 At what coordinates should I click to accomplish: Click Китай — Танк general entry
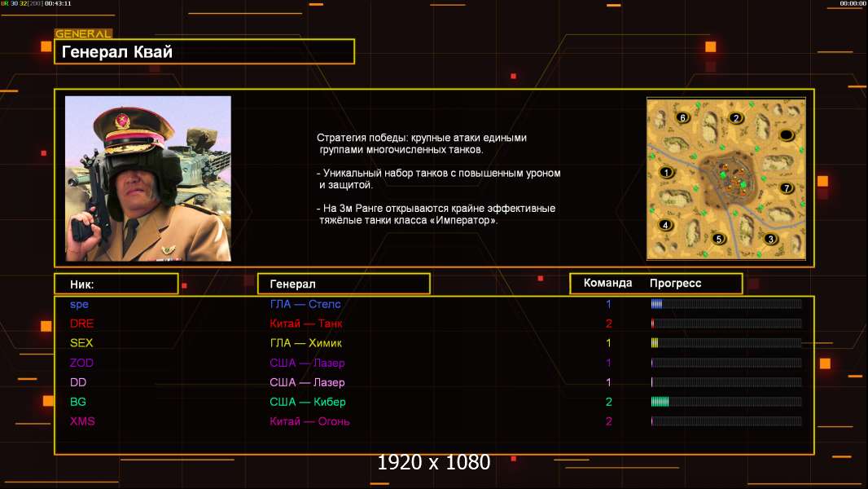(x=305, y=324)
